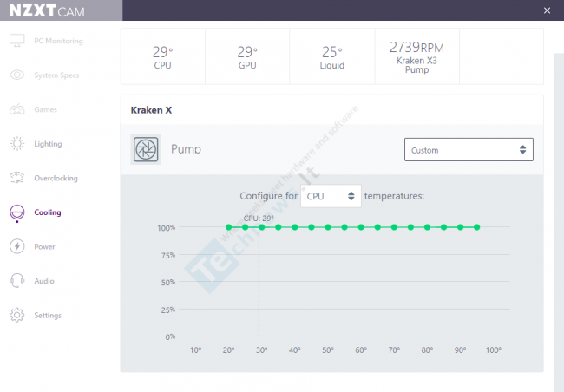
Task: Select the curve point at 90°
Action: click(x=461, y=227)
